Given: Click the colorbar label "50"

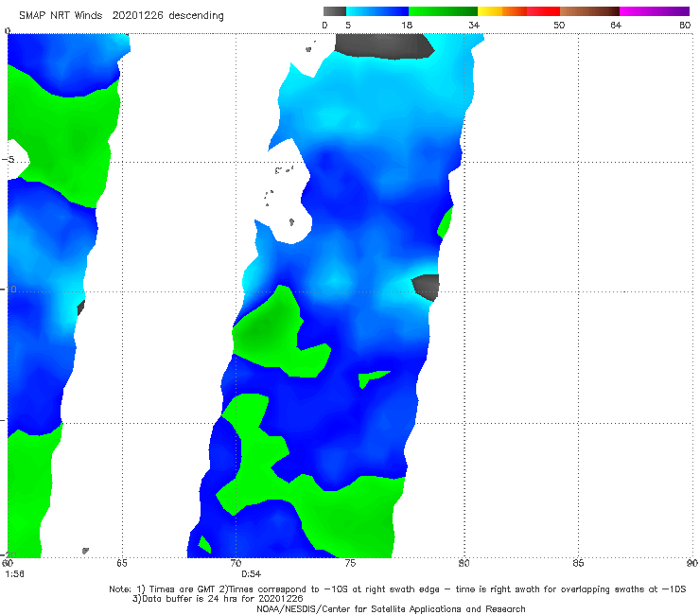Looking at the screenshot, I should [x=559, y=25].
